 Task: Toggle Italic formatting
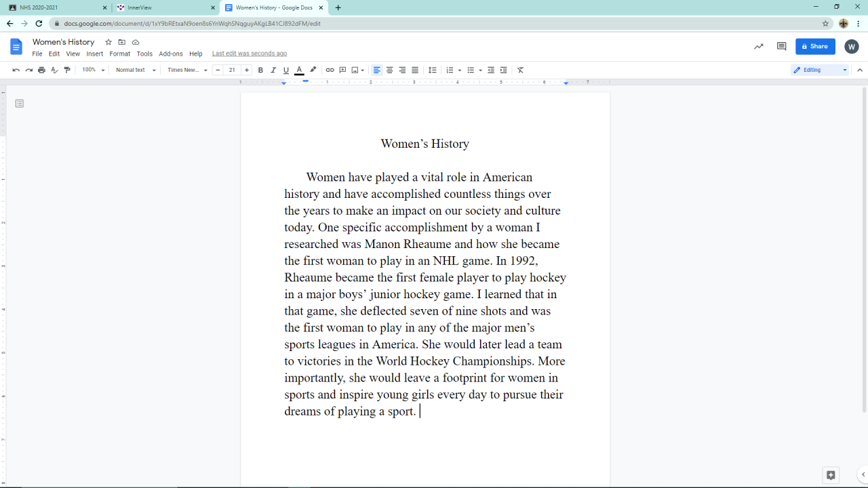pyautogui.click(x=273, y=70)
